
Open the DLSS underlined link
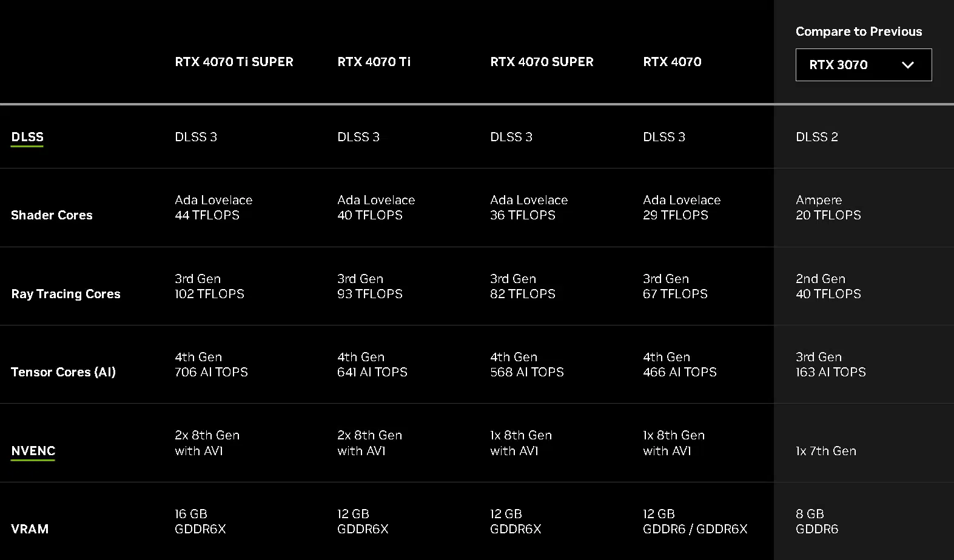[27, 137]
